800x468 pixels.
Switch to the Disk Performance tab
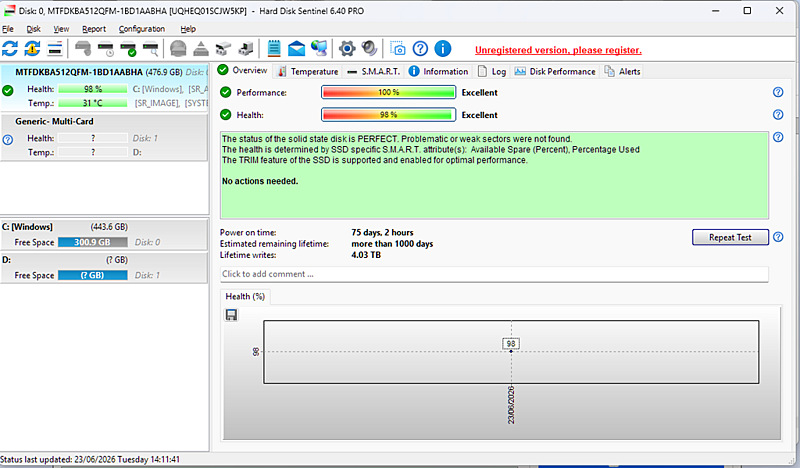click(x=555, y=71)
